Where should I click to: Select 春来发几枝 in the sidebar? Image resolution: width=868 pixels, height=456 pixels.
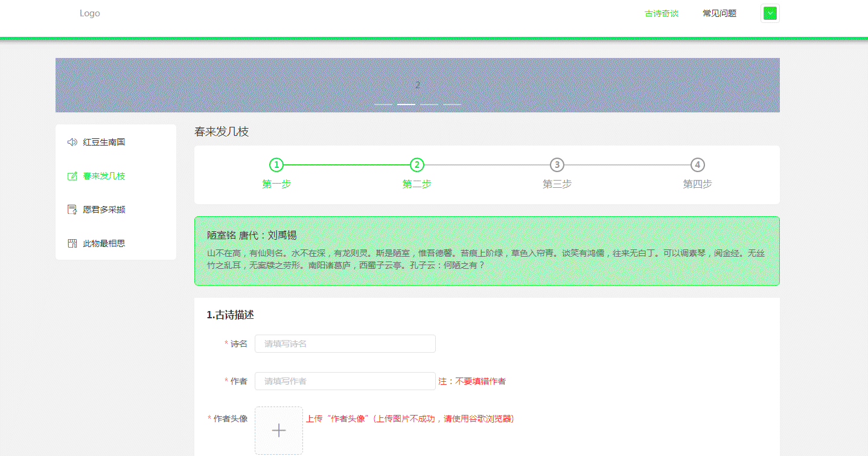pos(116,176)
